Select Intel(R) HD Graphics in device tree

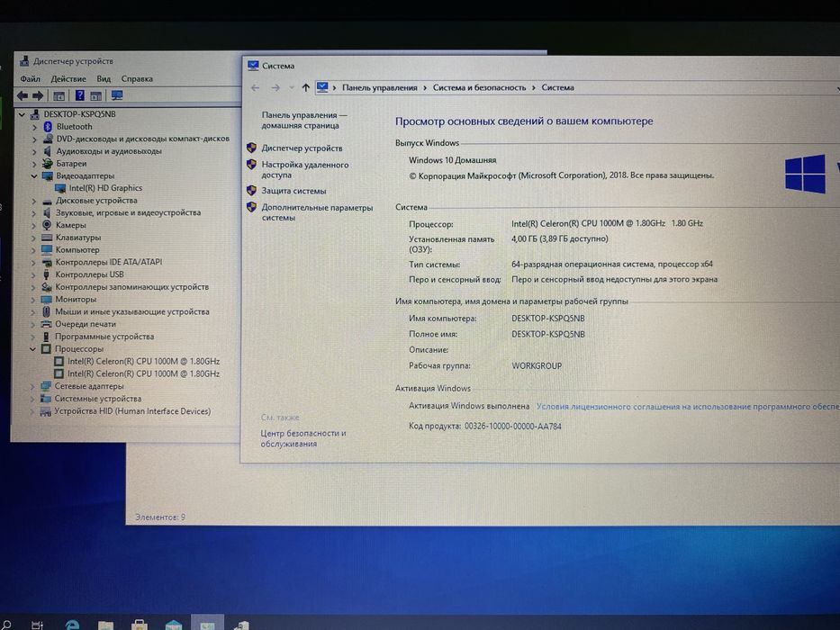pos(105,188)
